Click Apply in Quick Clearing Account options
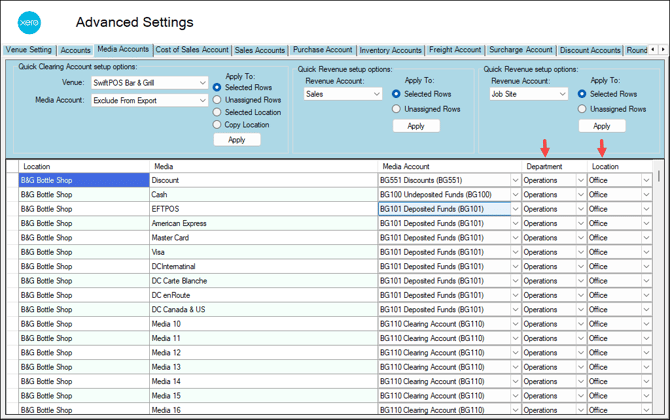 (x=237, y=140)
